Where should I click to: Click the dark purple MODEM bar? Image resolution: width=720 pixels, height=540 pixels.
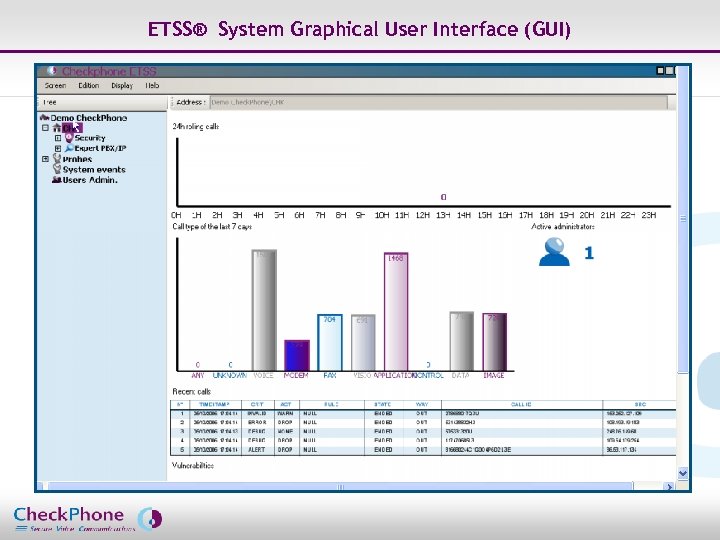tap(297, 355)
